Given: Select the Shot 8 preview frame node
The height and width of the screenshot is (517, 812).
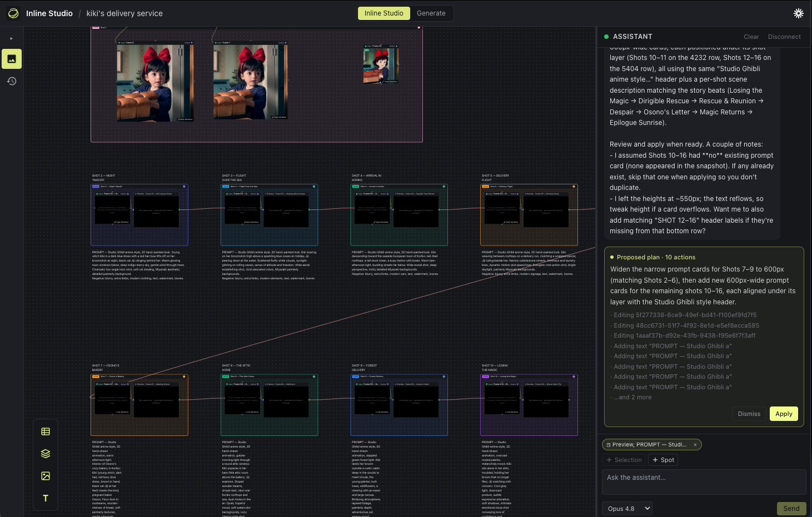Looking at the screenshot, I should [x=286, y=400].
